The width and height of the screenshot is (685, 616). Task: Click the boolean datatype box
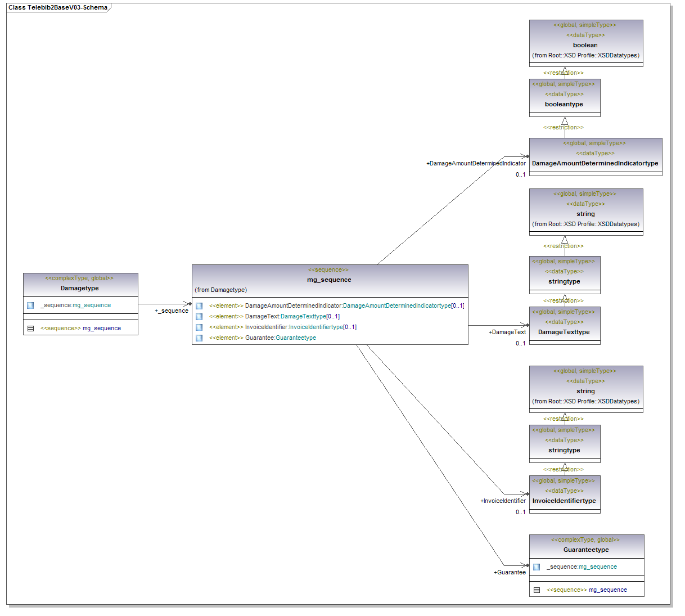click(x=585, y=45)
